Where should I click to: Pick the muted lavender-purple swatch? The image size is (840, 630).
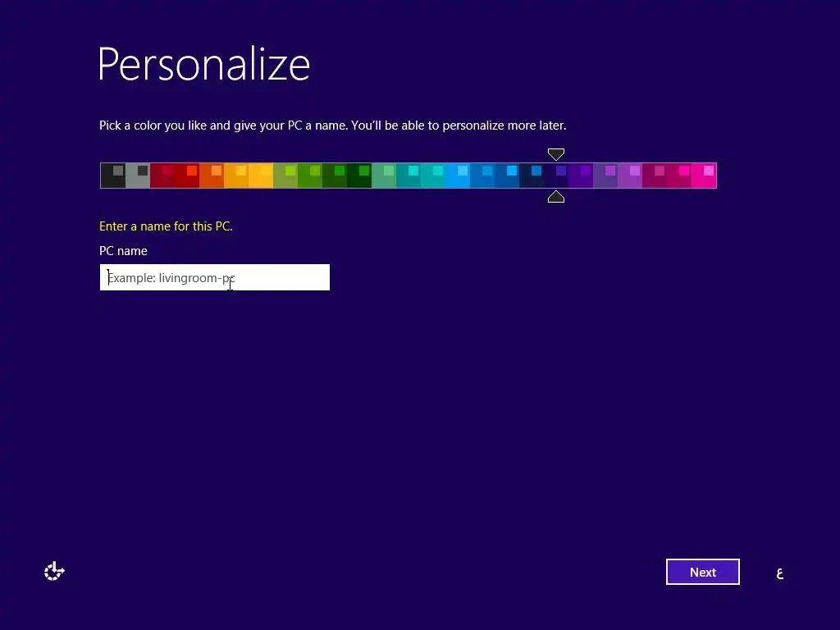(605, 176)
